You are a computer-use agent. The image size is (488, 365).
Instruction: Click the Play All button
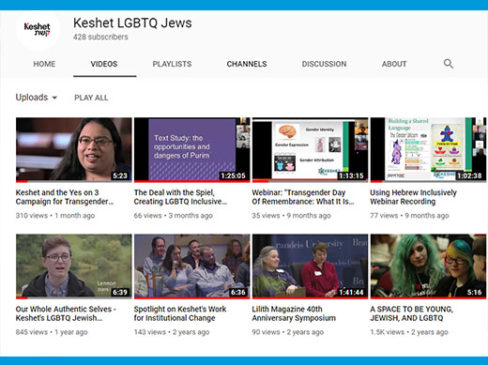(x=91, y=98)
